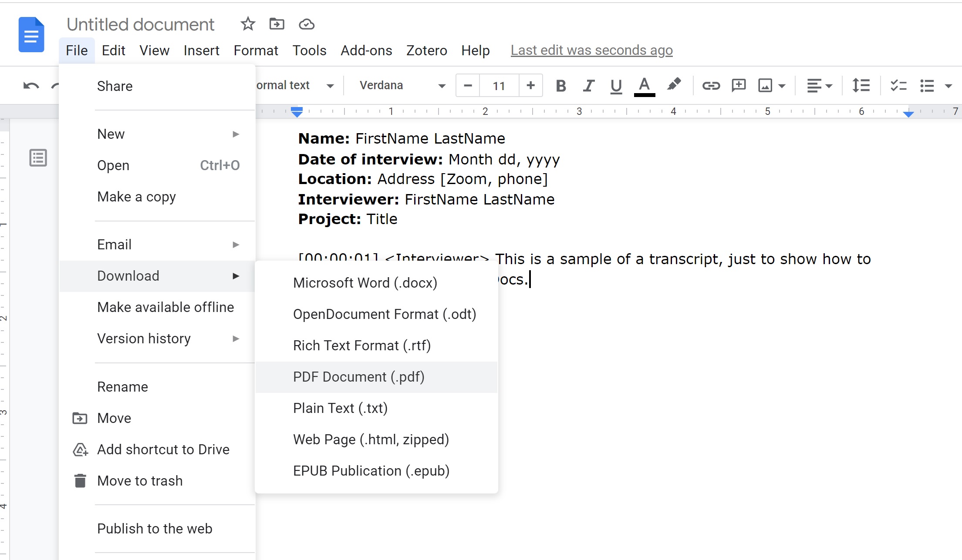962x560 pixels.
Task: Add a comment using the comment icon
Action: pyautogui.click(x=739, y=85)
